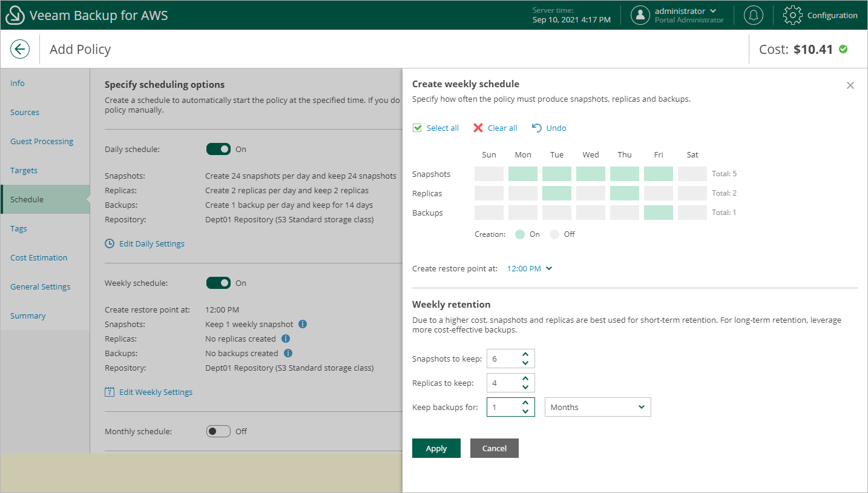The image size is (868, 493).
Task: Open the Months retention unit dropdown
Action: click(x=598, y=407)
